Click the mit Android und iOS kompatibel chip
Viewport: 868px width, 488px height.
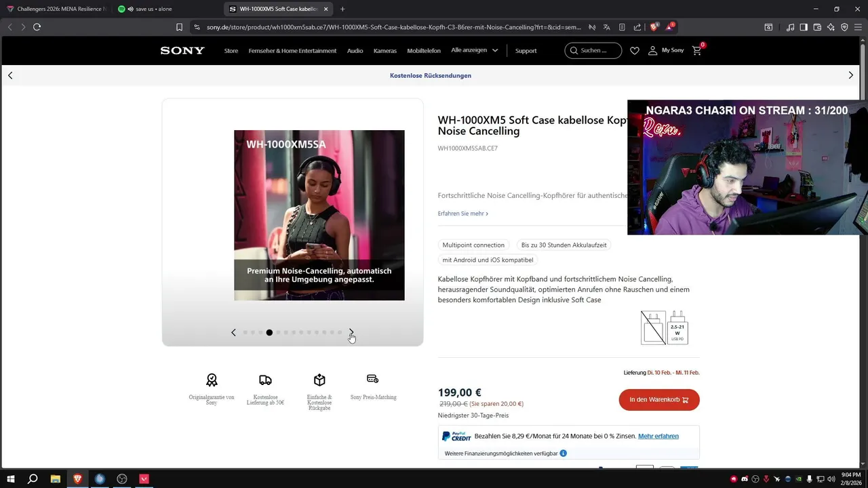488,260
